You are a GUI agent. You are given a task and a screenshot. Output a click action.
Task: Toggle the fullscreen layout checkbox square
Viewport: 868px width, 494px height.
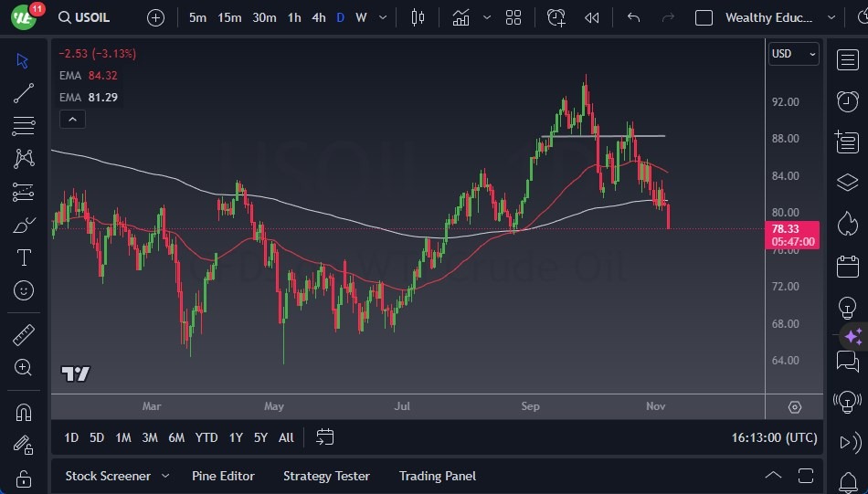[704, 17]
